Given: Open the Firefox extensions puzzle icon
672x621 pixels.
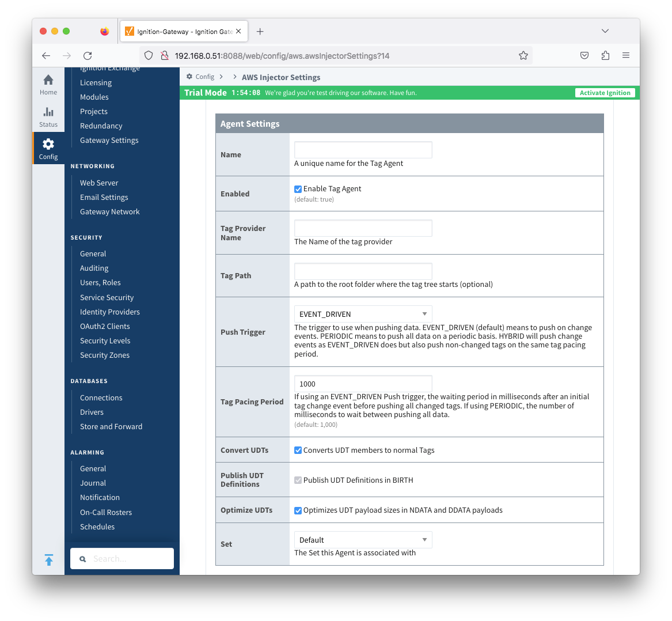Looking at the screenshot, I should point(605,56).
